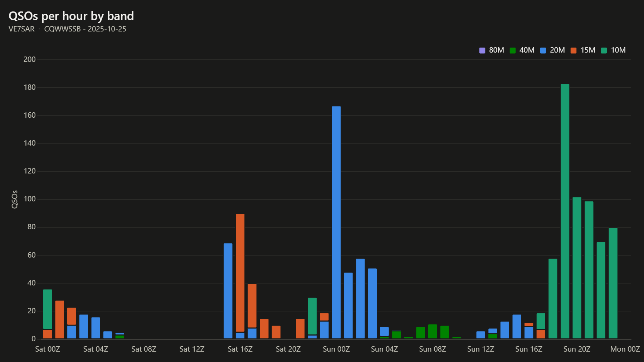This screenshot has width=644, height=362.
Task: Toggle the 80M legend color swatch
Action: click(x=482, y=50)
